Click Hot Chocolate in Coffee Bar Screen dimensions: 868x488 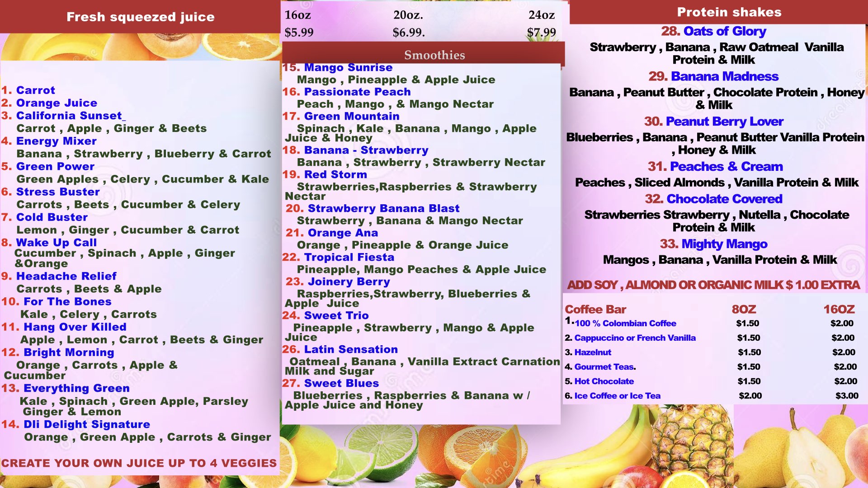click(x=604, y=381)
